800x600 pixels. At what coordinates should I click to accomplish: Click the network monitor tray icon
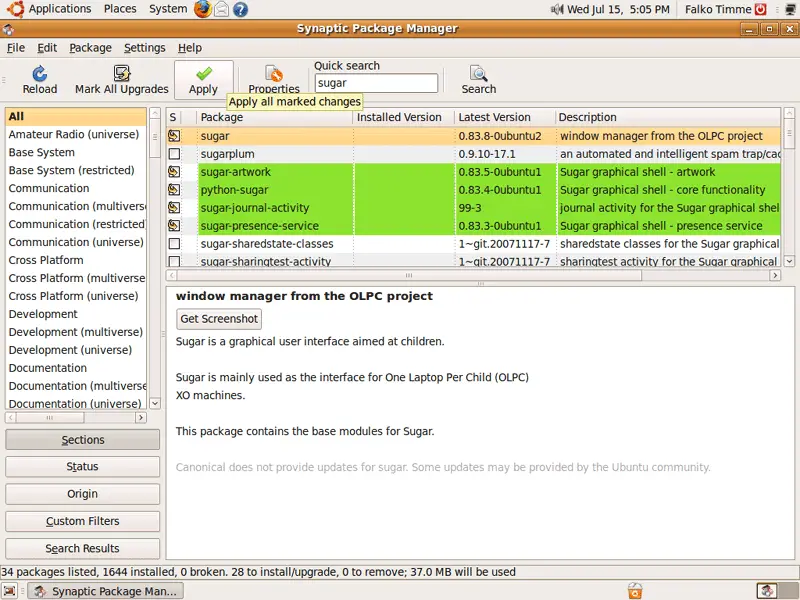point(790,9)
